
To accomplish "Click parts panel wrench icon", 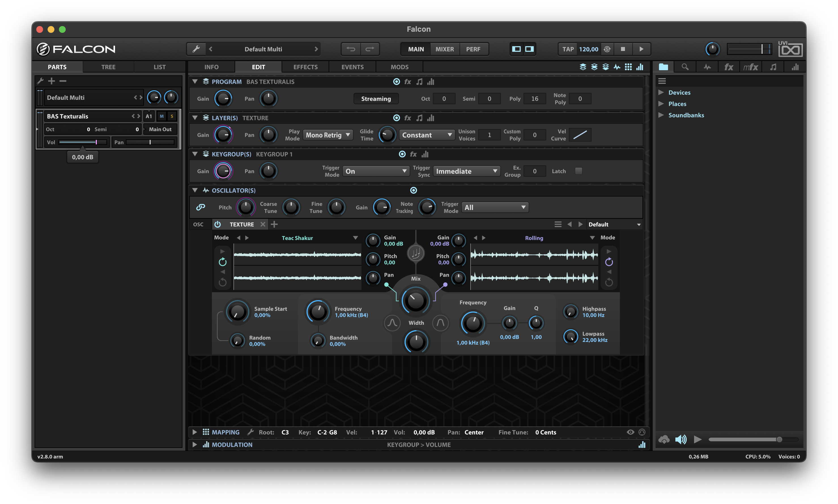I will click(x=41, y=81).
